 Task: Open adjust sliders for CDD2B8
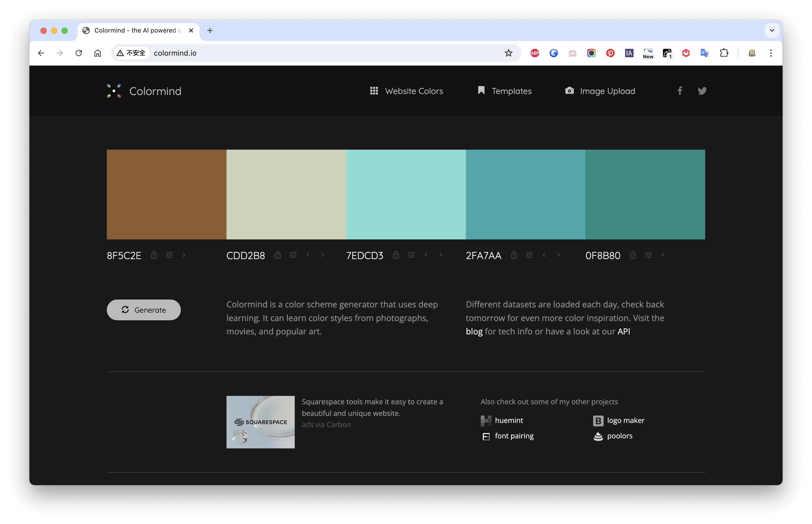click(293, 255)
